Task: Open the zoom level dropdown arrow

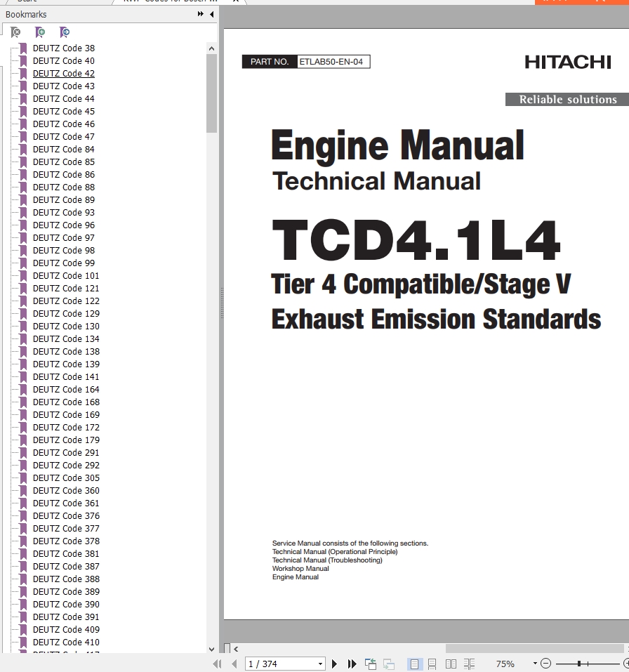Action: pyautogui.click(x=535, y=664)
